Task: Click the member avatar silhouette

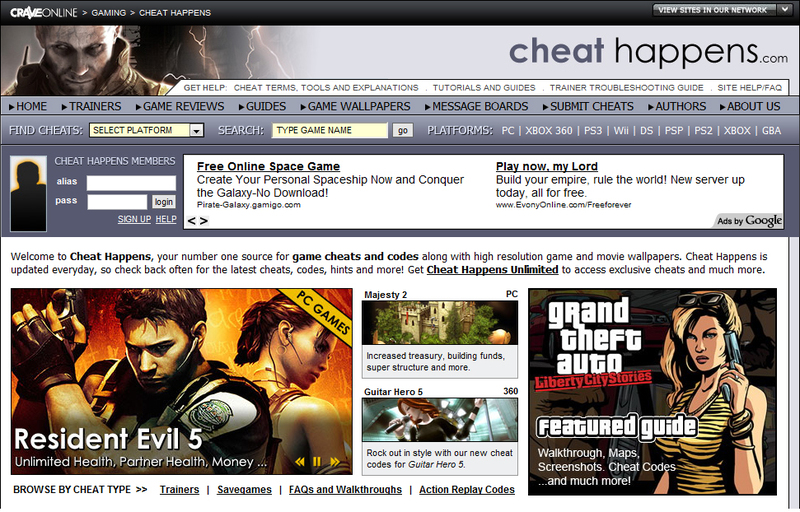Action: (29, 194)
